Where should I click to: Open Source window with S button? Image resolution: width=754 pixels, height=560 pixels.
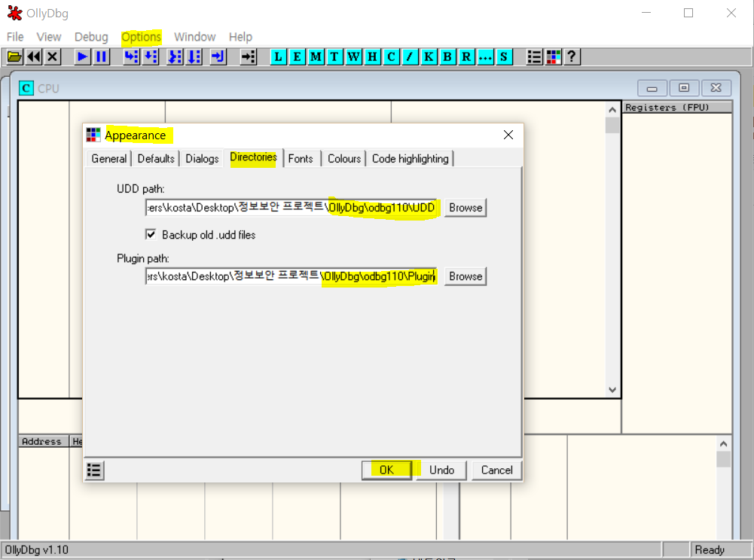coord(504,56)
